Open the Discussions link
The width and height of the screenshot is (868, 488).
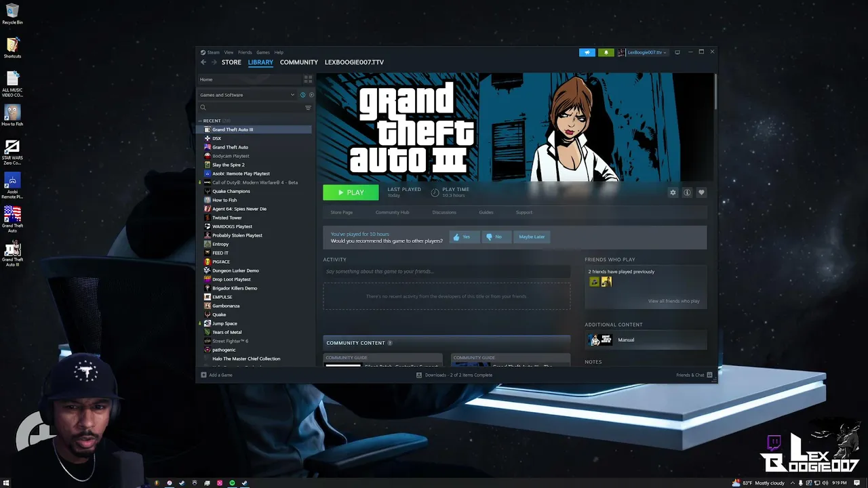coord(444,212)
